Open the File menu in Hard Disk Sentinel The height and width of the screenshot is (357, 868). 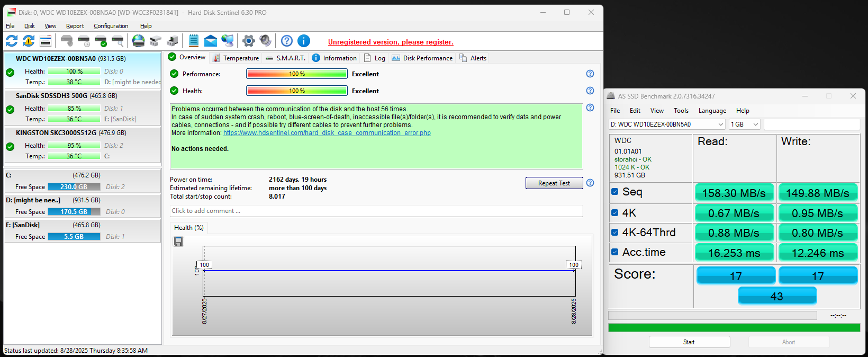click(10, 26)
